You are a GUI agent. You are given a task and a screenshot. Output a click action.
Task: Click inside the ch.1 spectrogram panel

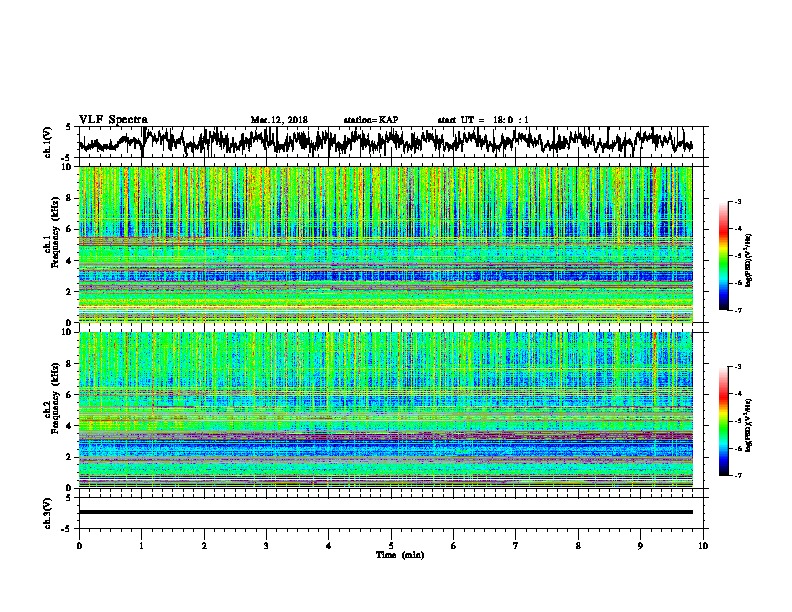386,244
